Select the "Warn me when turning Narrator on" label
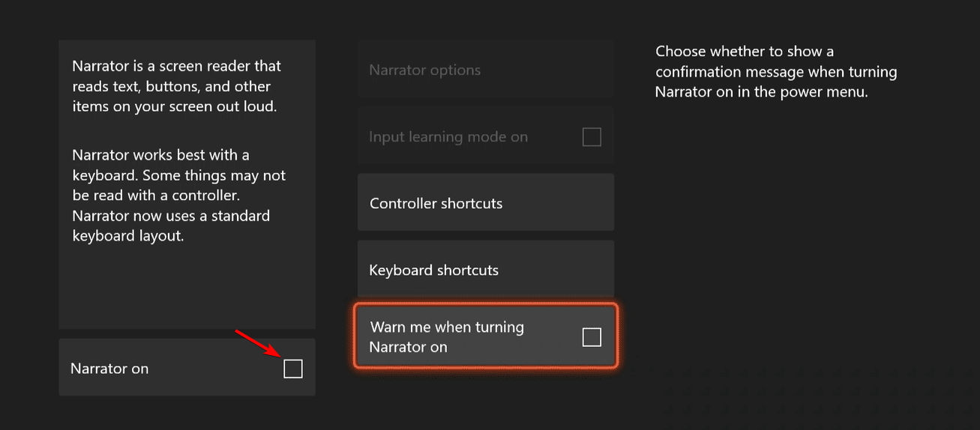Screen dimensions: 980x430 pos(447,337)
